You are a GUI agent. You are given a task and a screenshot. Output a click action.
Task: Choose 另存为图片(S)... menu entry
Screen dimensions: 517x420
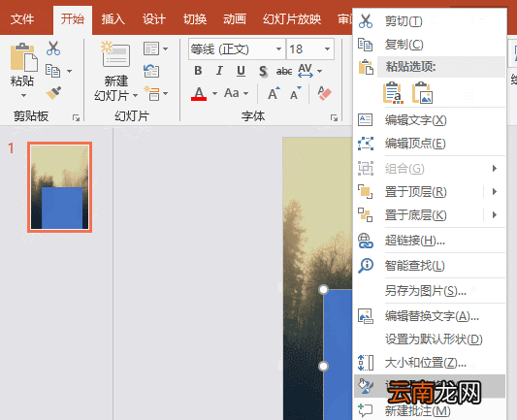point(430,290)
